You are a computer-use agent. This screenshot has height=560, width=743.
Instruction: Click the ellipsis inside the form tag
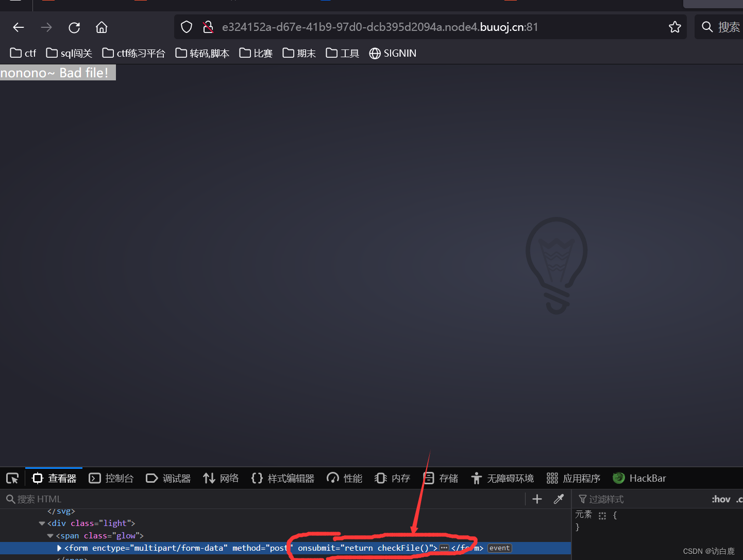pos(444,548)
